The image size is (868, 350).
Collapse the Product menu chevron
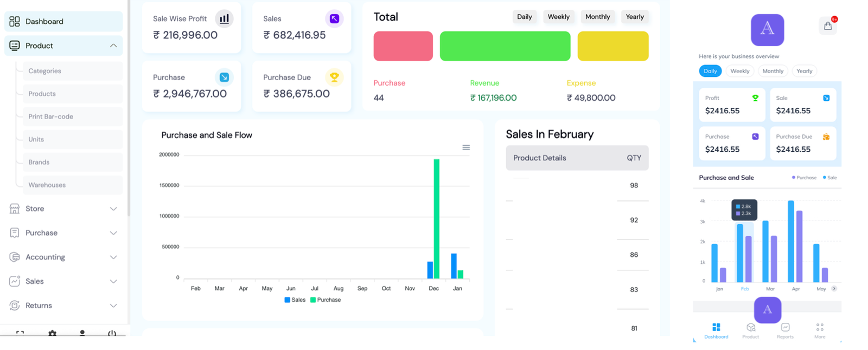pyautogui.click(x=113, y=46)
